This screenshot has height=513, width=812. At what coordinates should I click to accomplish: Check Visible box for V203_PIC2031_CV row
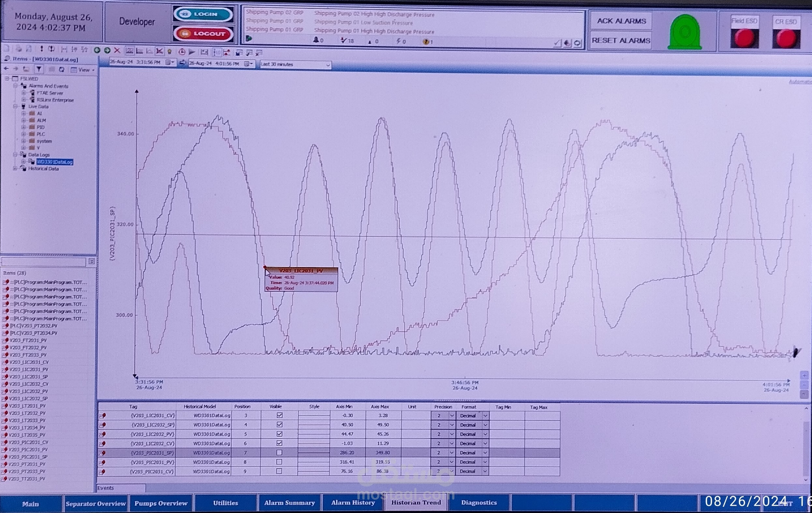[x=279, y=471]
